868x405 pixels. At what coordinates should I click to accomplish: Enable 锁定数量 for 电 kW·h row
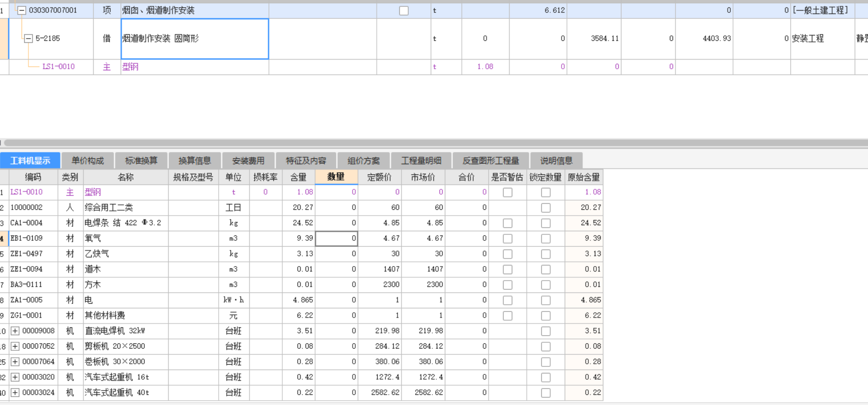(x=545, y=300)
